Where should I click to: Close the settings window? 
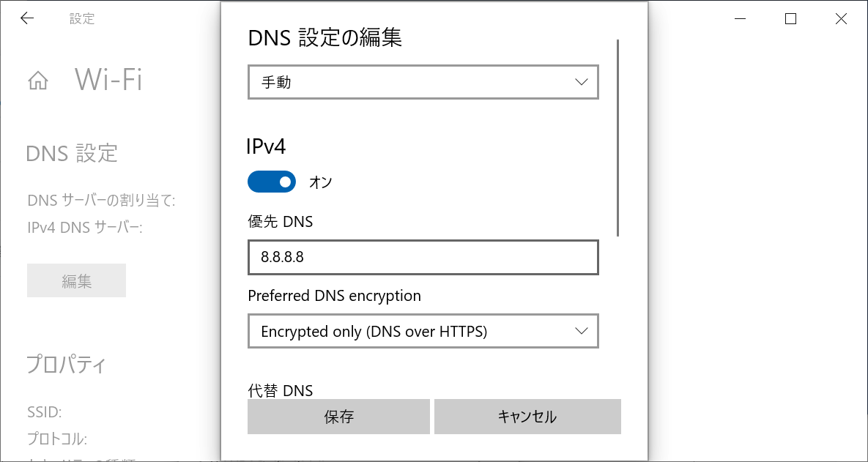(841, 19)
